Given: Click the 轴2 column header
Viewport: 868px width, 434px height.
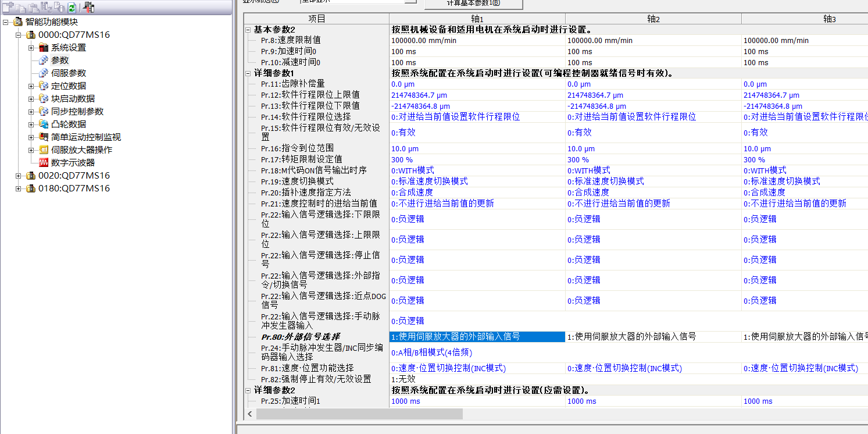Looking at the screenshot, I should click(x=653, y=19).
